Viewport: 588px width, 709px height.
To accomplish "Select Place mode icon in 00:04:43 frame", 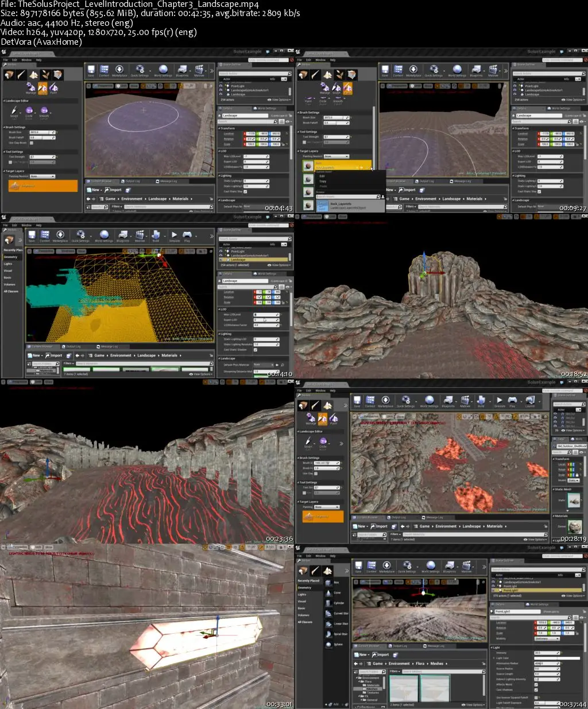I will tap(9, 75).
